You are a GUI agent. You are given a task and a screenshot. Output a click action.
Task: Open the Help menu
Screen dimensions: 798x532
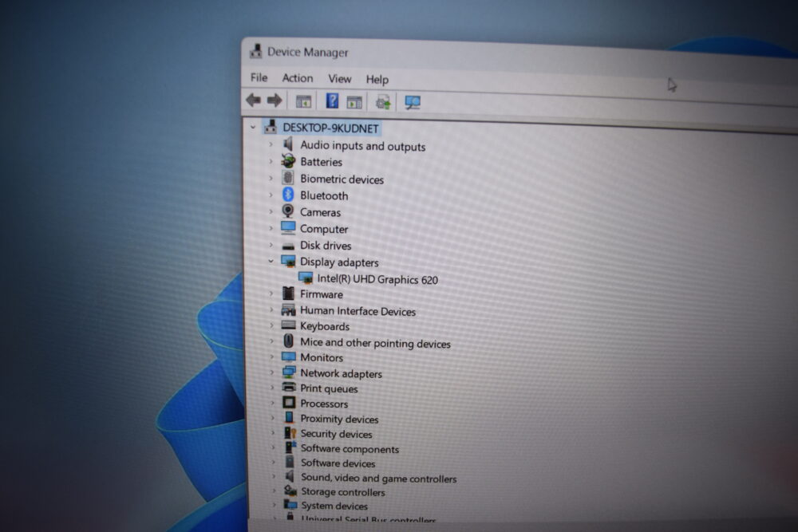pos(377,79)
